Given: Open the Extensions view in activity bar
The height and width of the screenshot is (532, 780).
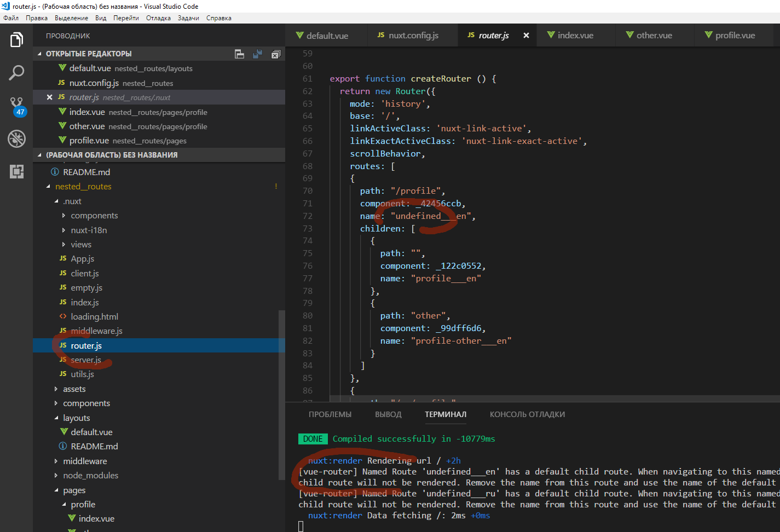Looking at the screenshot, I should pos(16,171).
